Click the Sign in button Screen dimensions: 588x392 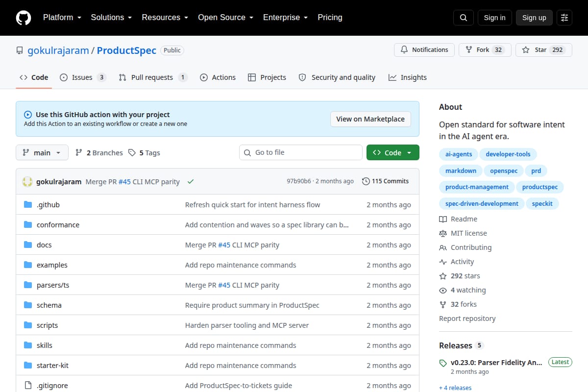pos(494,18)
